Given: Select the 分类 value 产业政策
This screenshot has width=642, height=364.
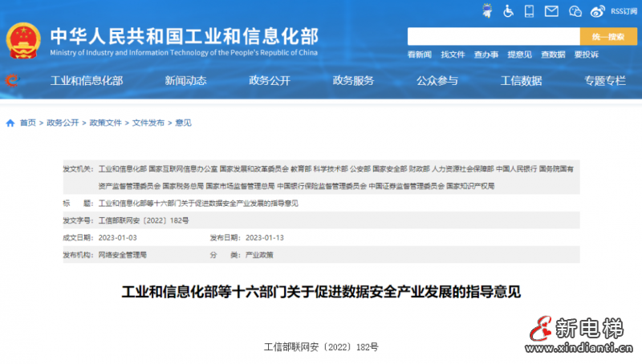Looking at the screenshot, I should tap(259, 255).
